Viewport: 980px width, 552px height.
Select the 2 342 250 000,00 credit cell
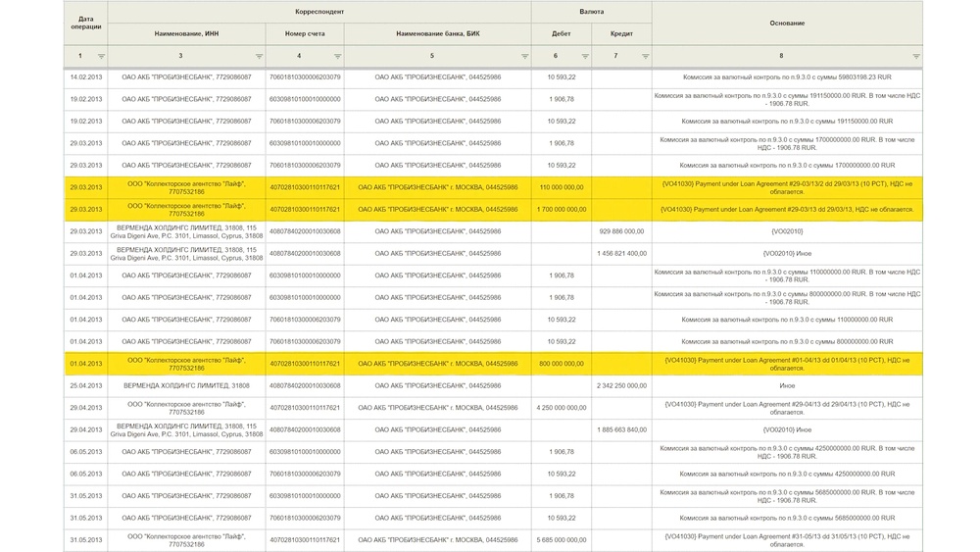[621, 385]
